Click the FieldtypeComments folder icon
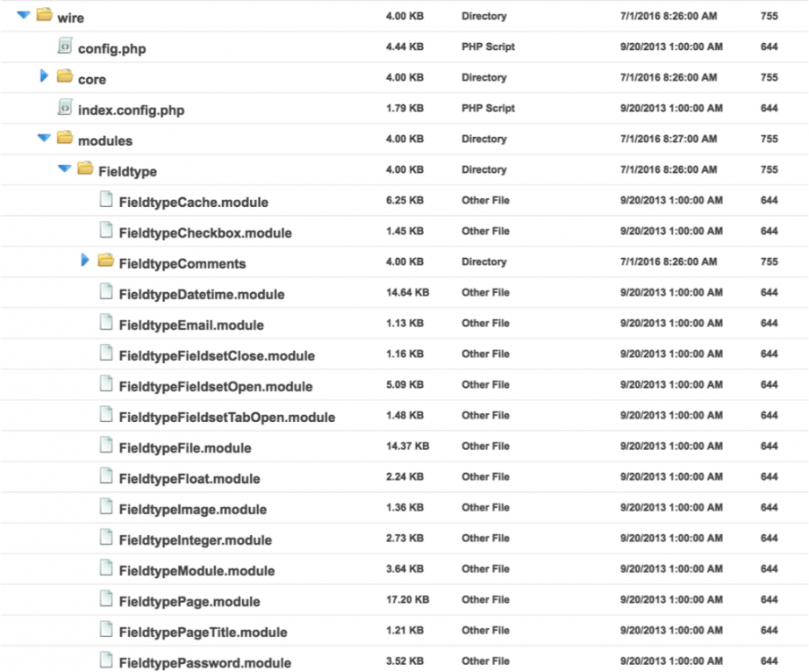 pos(106,262)
